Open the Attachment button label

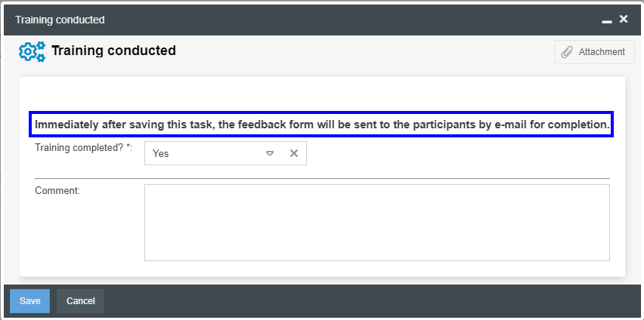tap(602, 52)
